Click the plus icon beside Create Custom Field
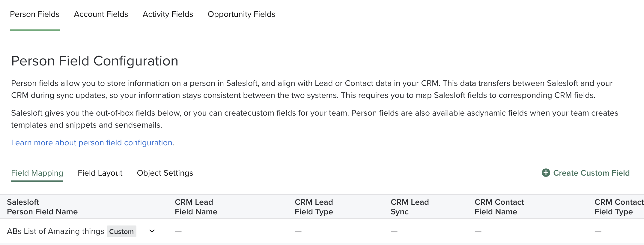644x245 pixels. click(546, 173)
